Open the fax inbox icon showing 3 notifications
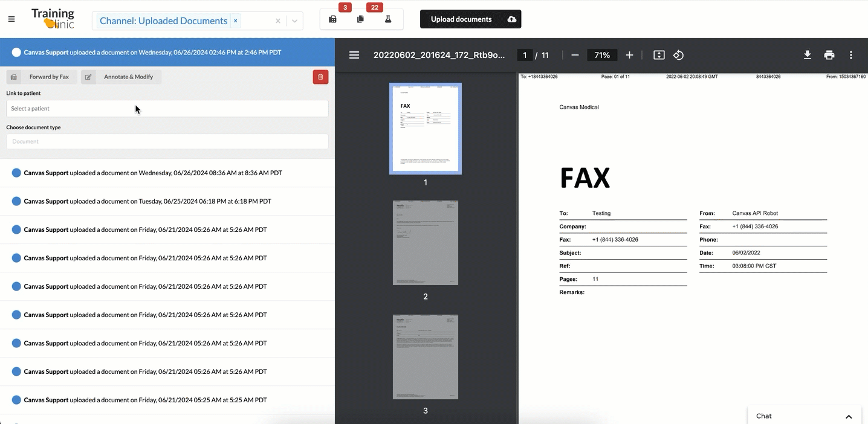Screen dimensions: 868x424 [x=332, y=19]
